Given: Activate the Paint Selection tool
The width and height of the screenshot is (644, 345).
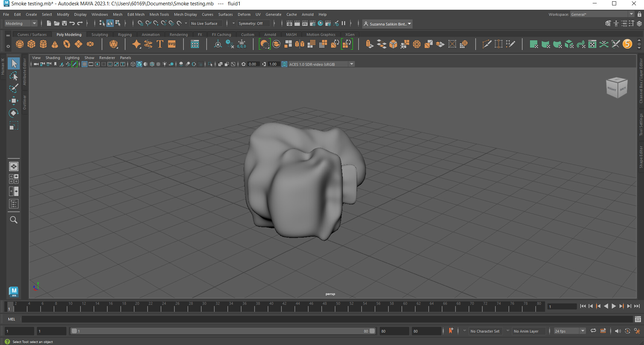Looking at the screenshot, I should pyautogui.click(x=14, y=89).
